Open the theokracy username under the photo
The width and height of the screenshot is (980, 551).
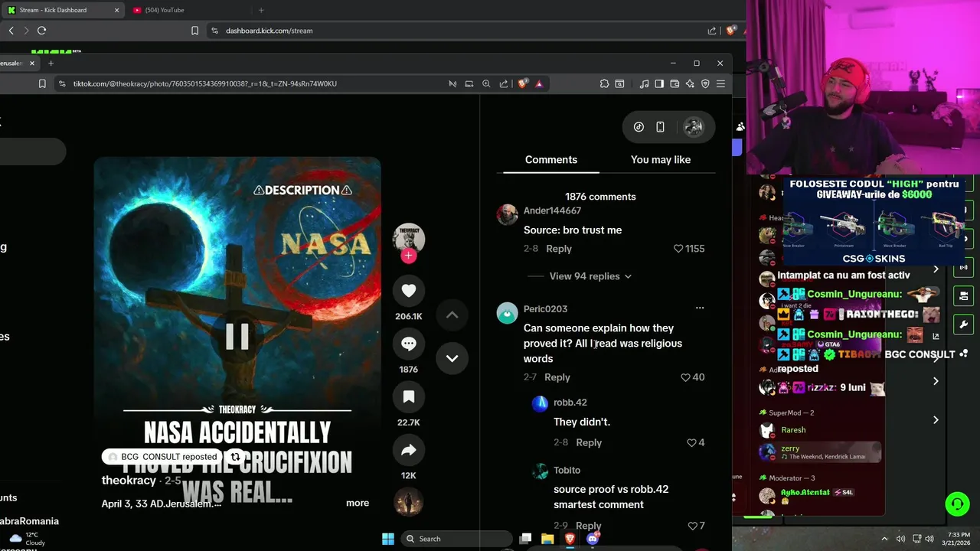pyautogui.click(x=129, y=481)
